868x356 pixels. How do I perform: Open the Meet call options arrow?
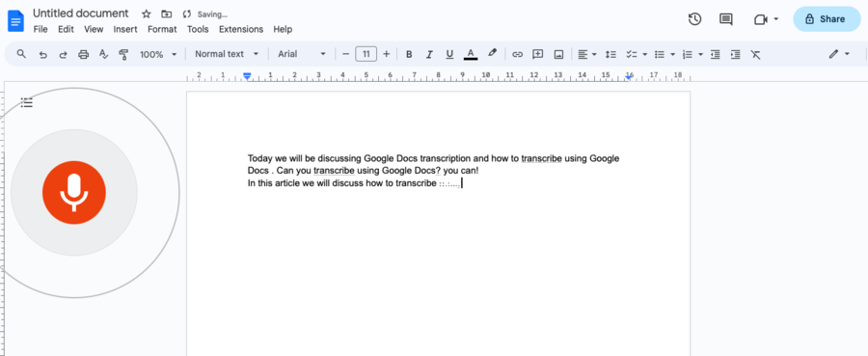point(776,19)
